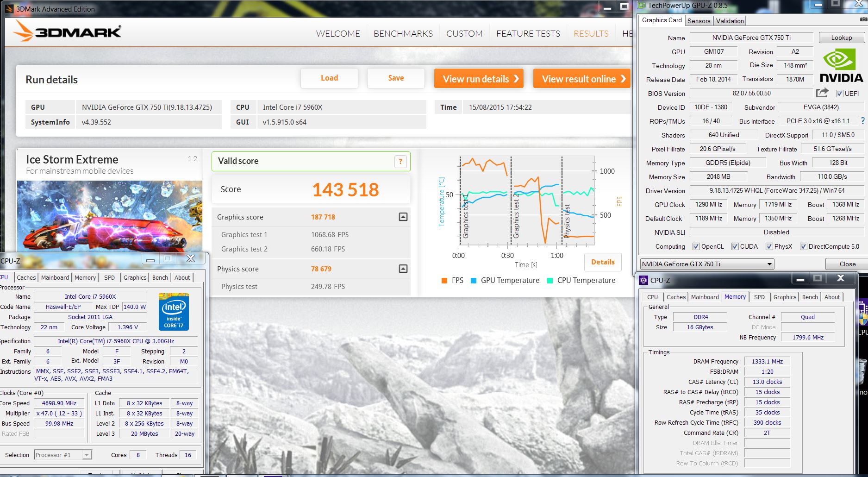
Task: Click the GPU Clock field showing 1290 MHz
Action: click(x=709, y=204)
